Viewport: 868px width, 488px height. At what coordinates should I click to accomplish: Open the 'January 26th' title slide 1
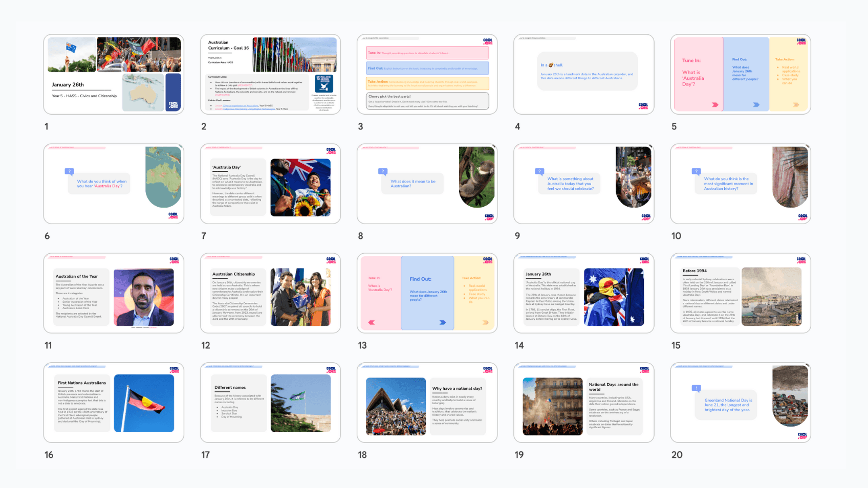(114, 74)
